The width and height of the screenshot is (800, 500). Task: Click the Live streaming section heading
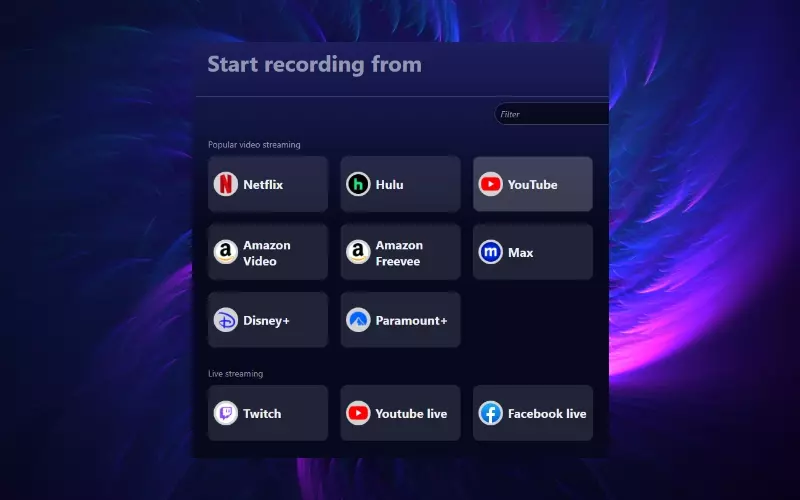click(x=235, y=374)
